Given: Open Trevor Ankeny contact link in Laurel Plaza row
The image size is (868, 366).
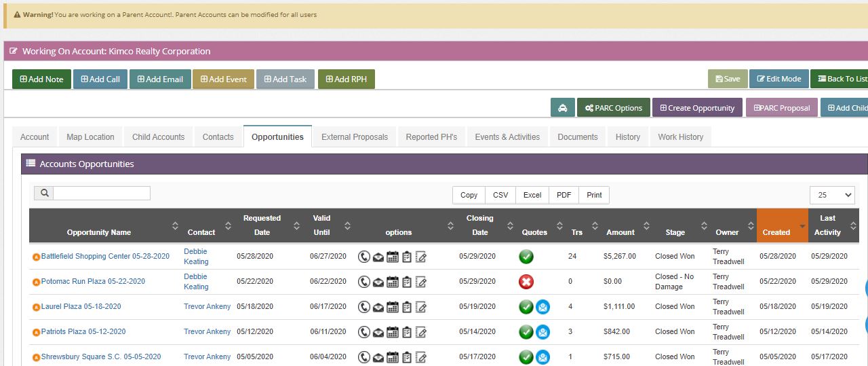Looking at the screenshot, I should point(207,307).
